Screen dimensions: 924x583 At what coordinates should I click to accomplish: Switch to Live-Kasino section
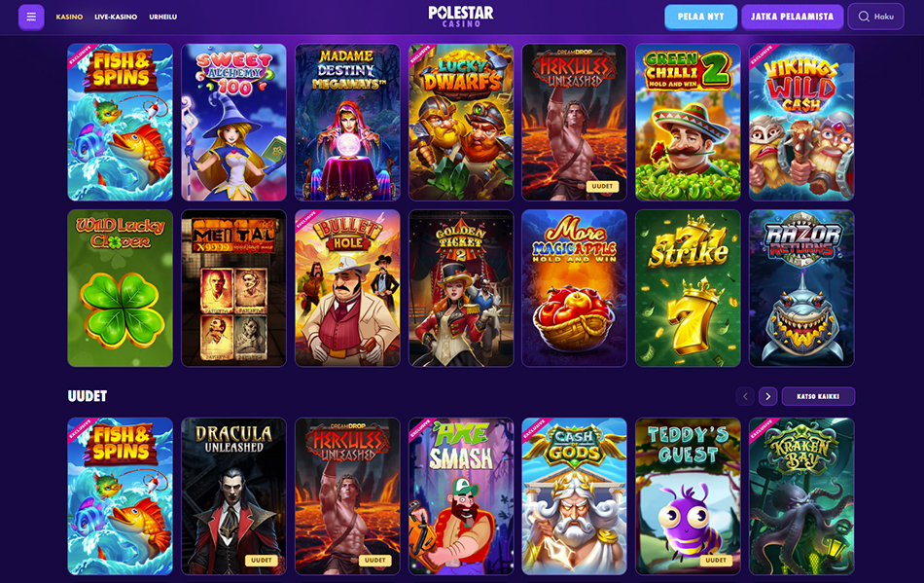pos(116,18)
